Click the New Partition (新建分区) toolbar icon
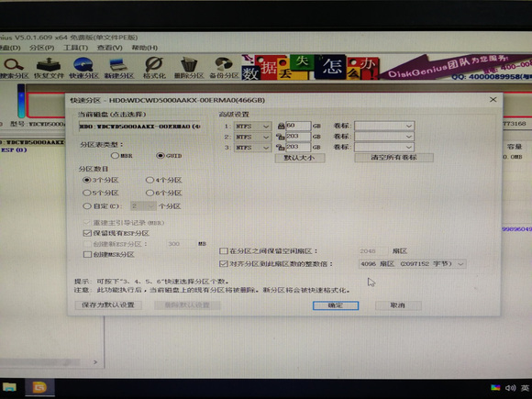This screenshot has width=532, height=399. [x=118, y=68]
